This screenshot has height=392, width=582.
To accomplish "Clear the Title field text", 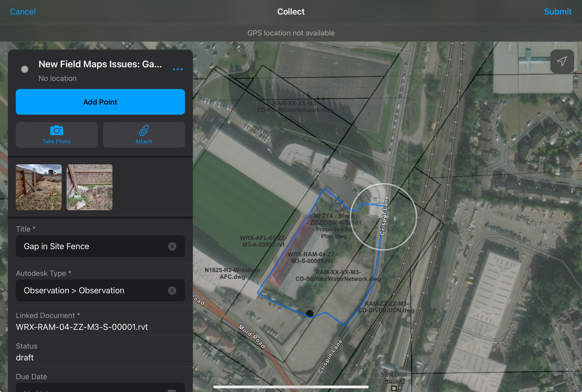I will [172, 246].
